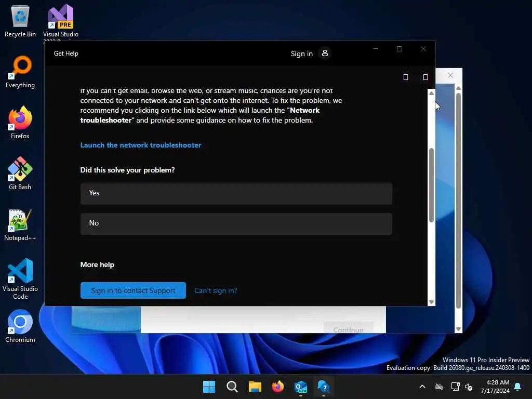The width and height of the screenshot is (532, 399).
Task: Answer No to problem solved question
Action: (x=236, y=223)
